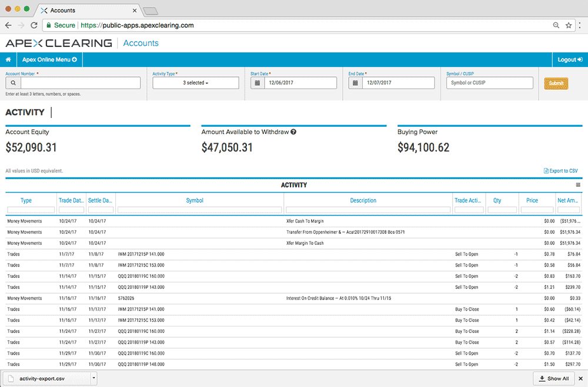Dismiss the download bar with the X
This screenshot has width=588, height=387.
tap(580, 378)
